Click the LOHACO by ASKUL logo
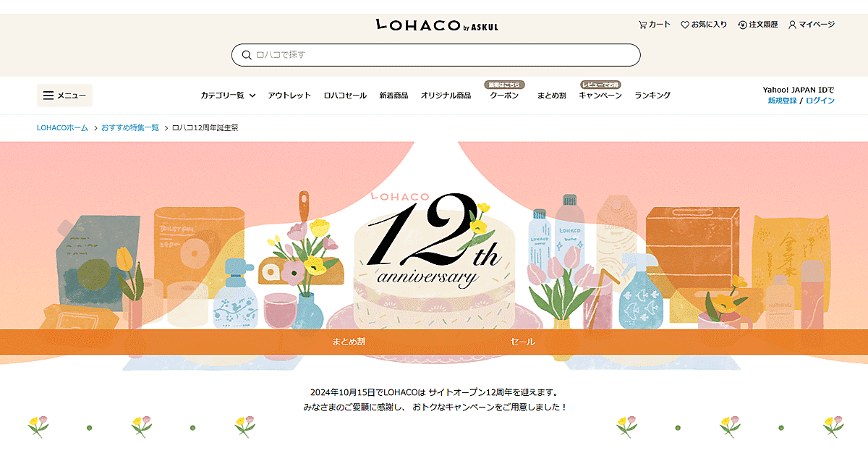Image resolution: width=868 pixels, height=456 pixels. tap(437, 25)
